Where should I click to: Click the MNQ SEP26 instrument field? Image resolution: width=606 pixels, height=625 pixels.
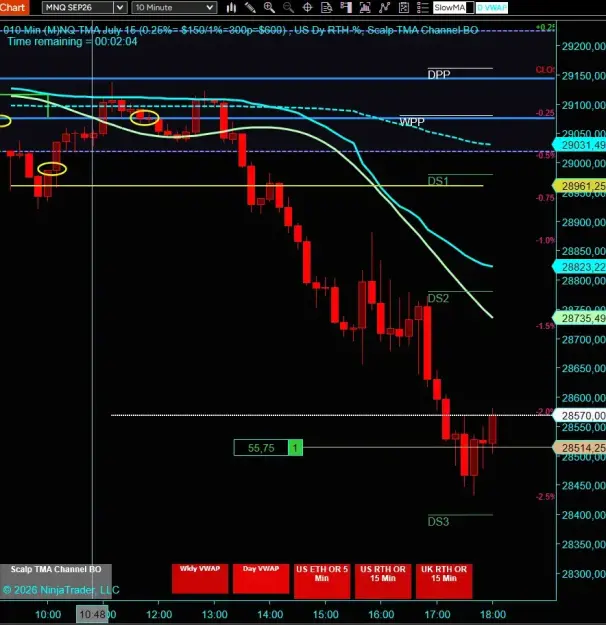78,8
